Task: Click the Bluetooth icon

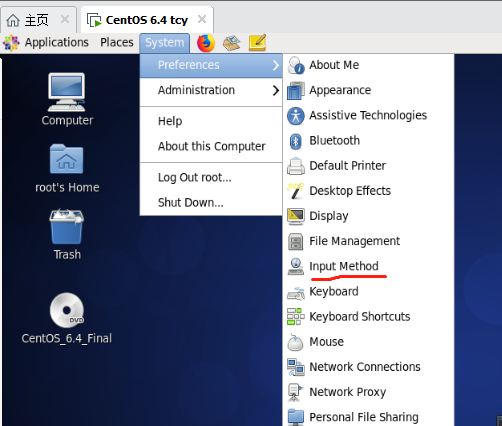Action: tap(296, 141)
